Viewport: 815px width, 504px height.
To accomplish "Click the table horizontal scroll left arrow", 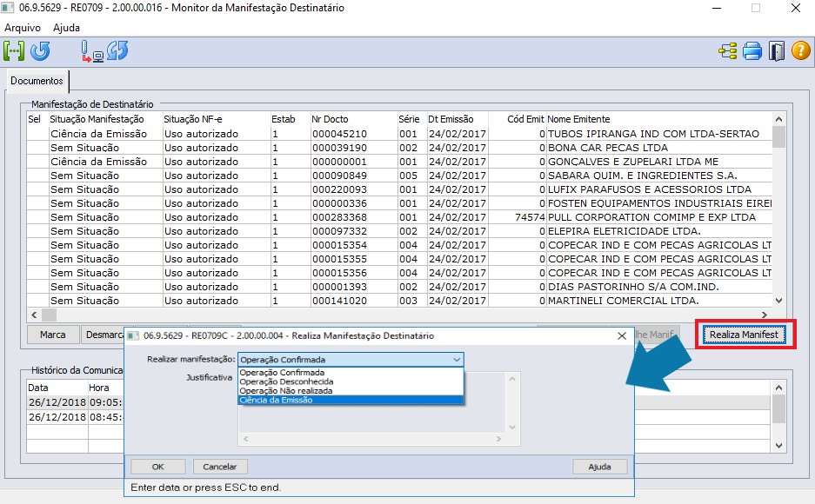I will [34, 315].
